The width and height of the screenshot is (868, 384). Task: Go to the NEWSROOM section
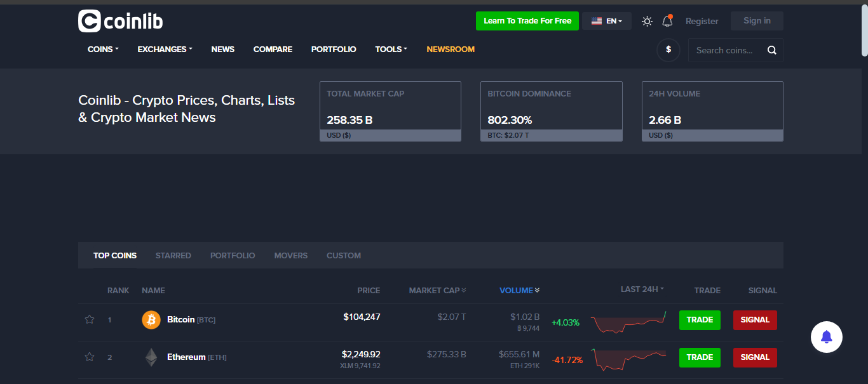pyautogui.click(x=451, y=49)
